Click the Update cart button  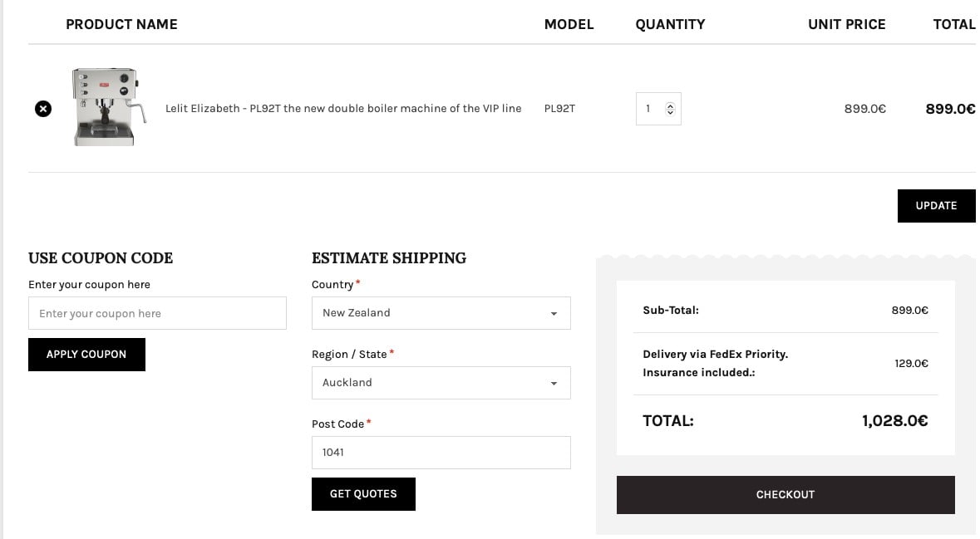[x=936, y=205]
